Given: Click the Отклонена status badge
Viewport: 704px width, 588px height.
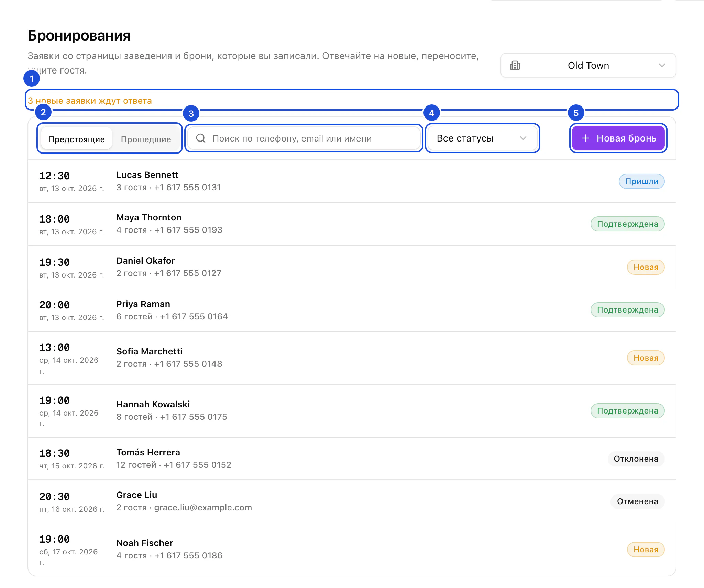Looking at the screenshot, I should click(x=636, y=459).
